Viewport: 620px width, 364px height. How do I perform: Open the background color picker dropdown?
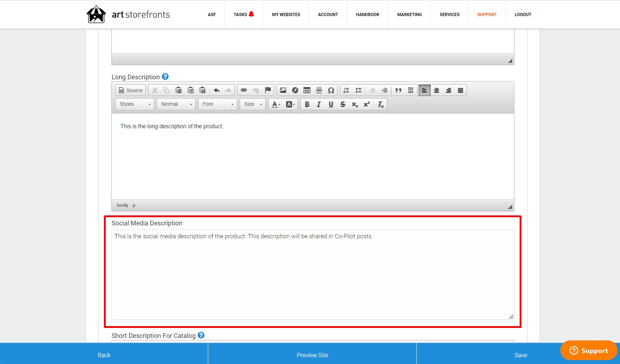tap(290, 104)
